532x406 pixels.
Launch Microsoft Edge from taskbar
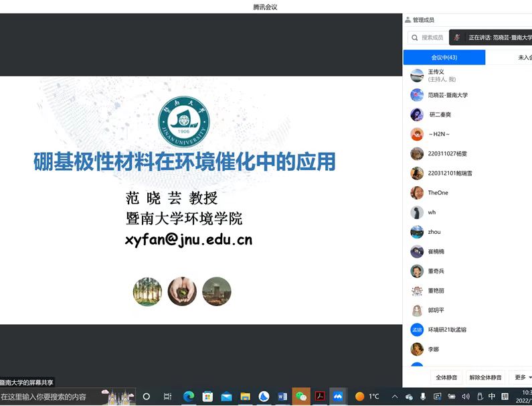(x=189, y=396)
